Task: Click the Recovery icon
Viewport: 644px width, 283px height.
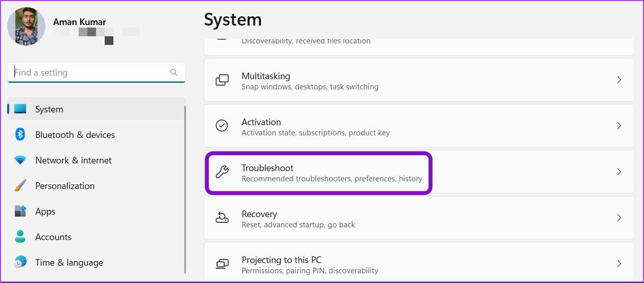Action: click(222, 218)
